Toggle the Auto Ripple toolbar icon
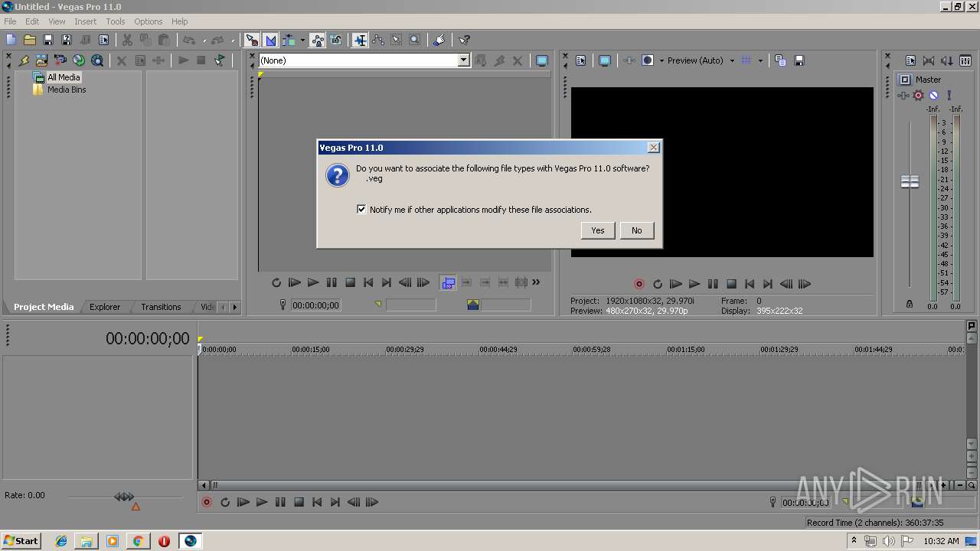The height and width of the screenshot is (551, 980). click(289, 40)
